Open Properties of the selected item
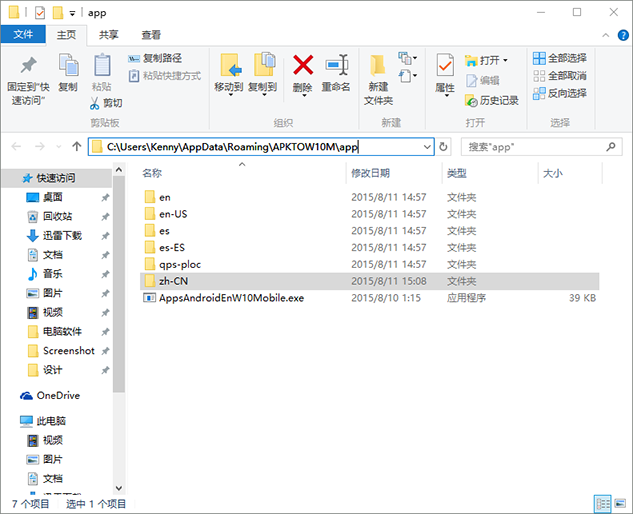This screenshot has height=514, width=633. click(445, 75)
